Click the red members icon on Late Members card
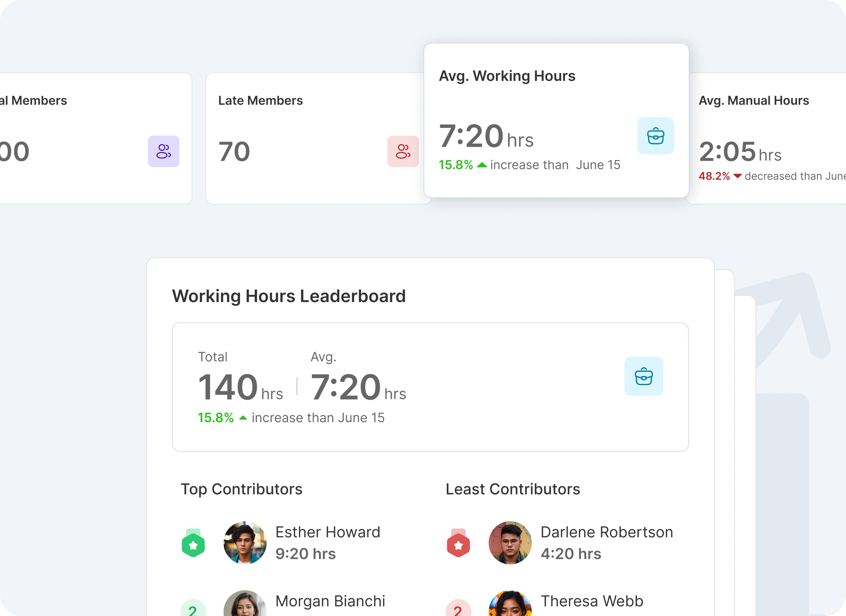The image size is (846, 616). tap(403, 151)
